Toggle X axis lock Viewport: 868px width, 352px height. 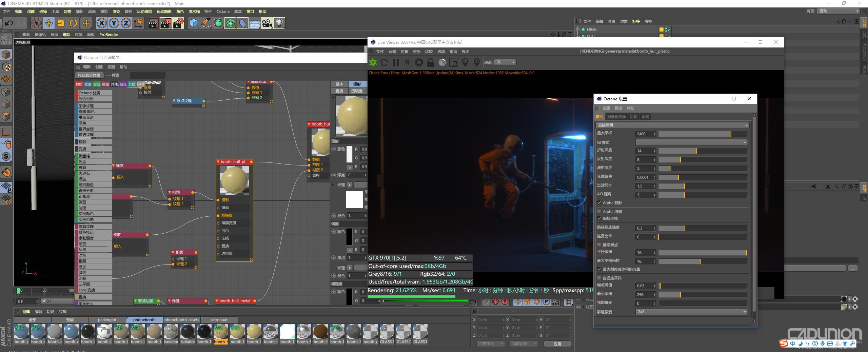click(101, 23)
